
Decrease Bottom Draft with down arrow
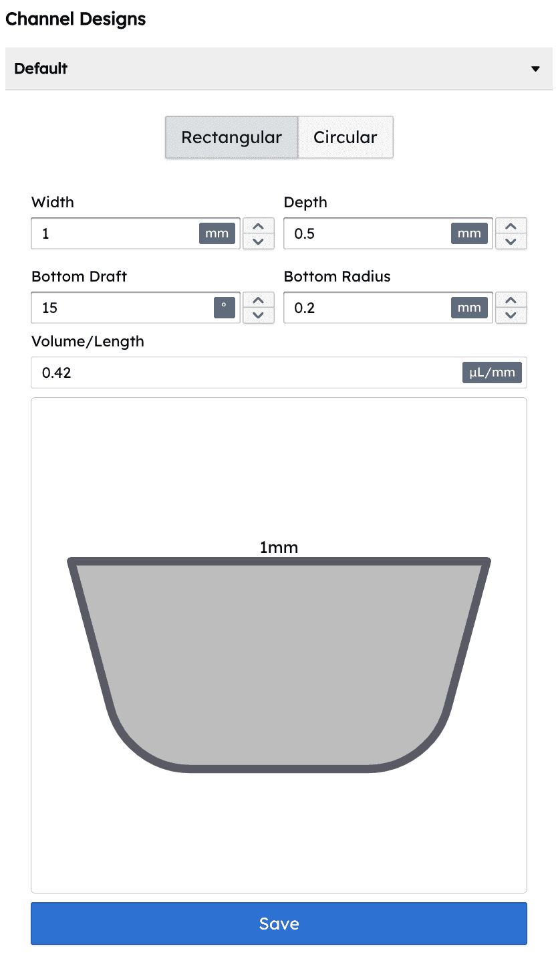pos(259,315)
